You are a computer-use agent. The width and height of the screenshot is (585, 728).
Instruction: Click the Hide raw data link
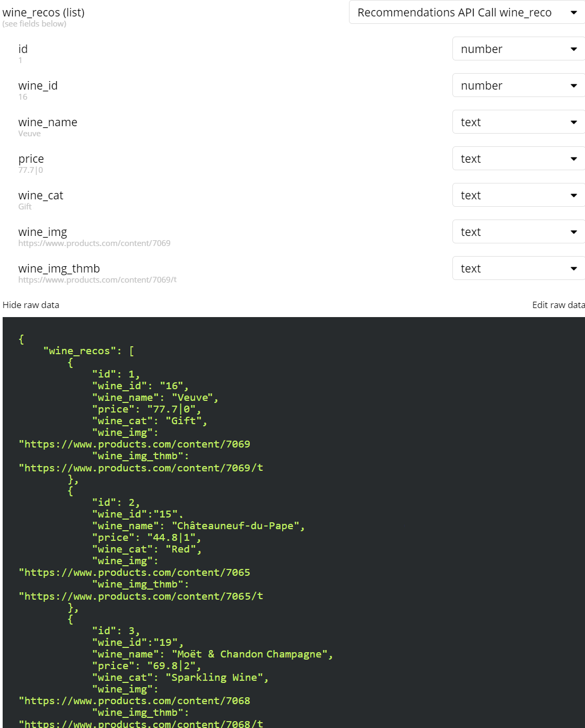tap(31, 305)
